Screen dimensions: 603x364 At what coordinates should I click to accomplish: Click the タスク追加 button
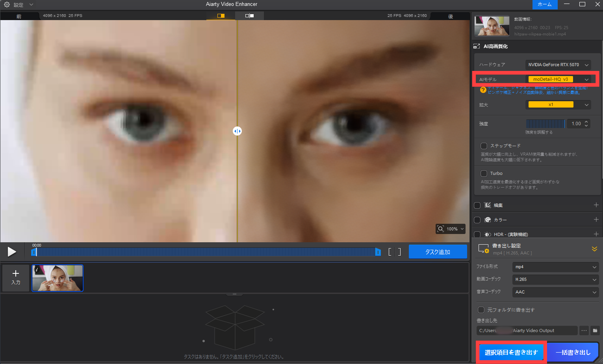(438, 251)
